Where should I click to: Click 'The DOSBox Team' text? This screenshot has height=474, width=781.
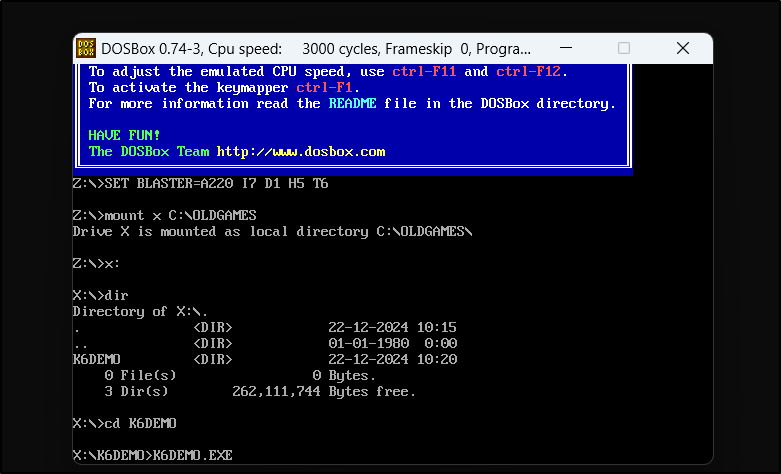click(149, 151)
